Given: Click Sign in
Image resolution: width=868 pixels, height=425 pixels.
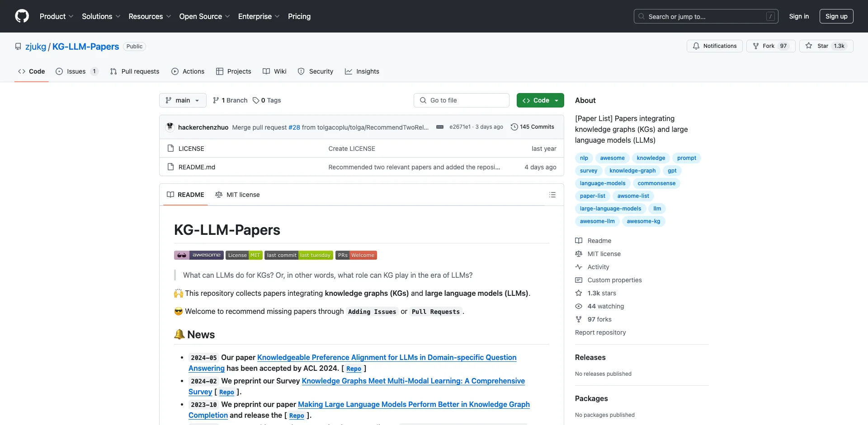Looking at the screenshot, I should 799,16.
